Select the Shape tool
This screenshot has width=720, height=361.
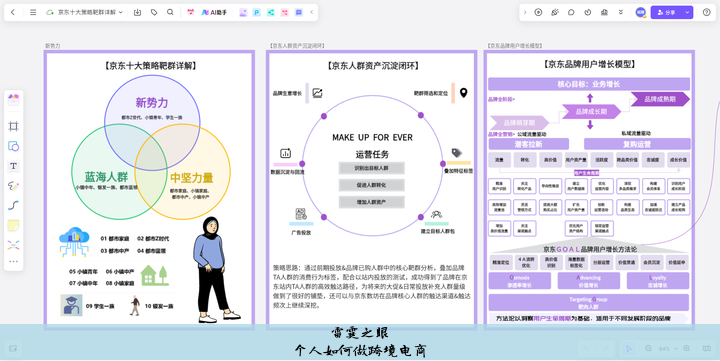point(13,146)
